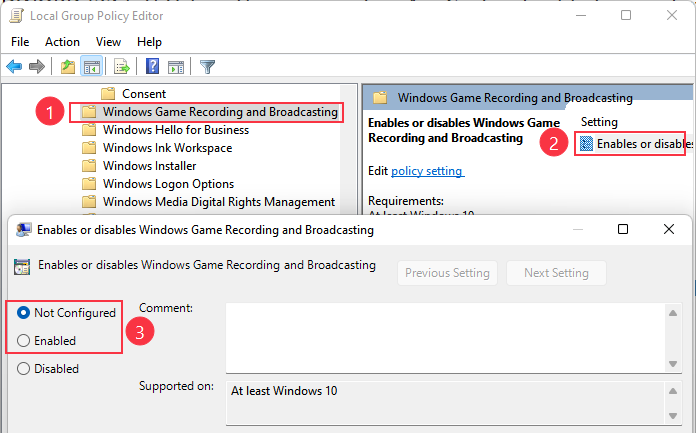
Task: Click the Back arrow toolbar icon
Action: pyautogui.click(x=14, y=67)
